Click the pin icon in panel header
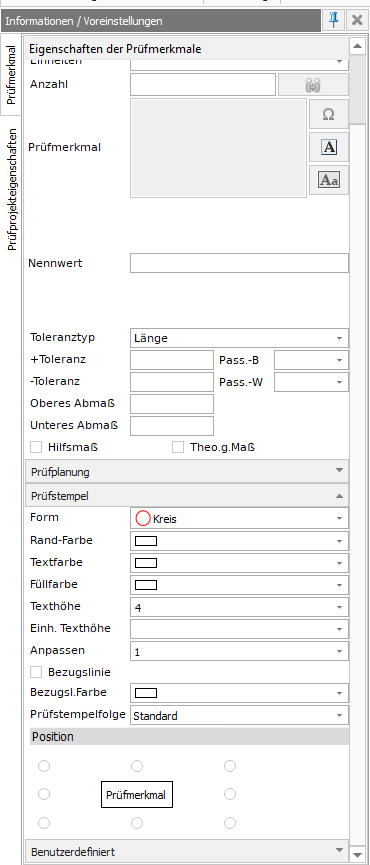 point(334,21)
